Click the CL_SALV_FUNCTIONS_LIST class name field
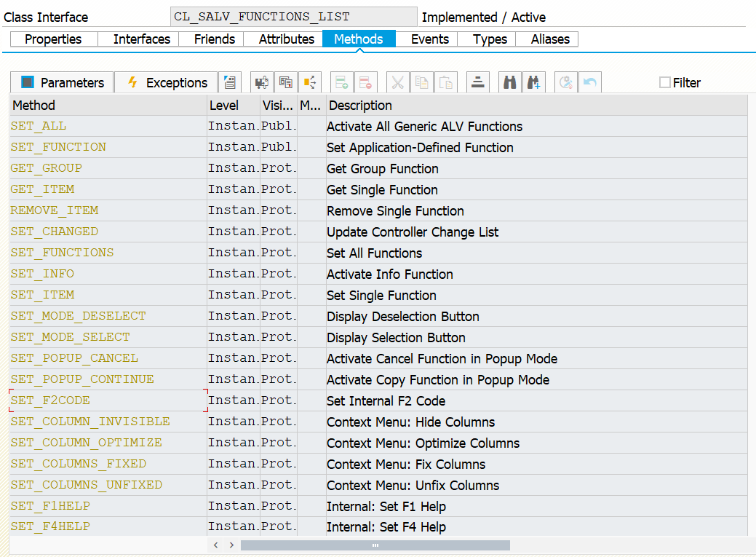The image size is (756, 557). [x=294, y=17]
